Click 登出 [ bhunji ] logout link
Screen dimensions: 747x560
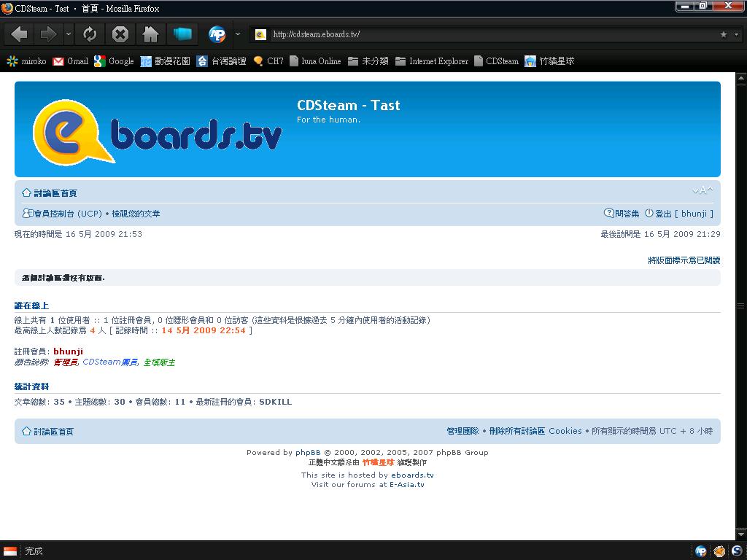point(679,214)
